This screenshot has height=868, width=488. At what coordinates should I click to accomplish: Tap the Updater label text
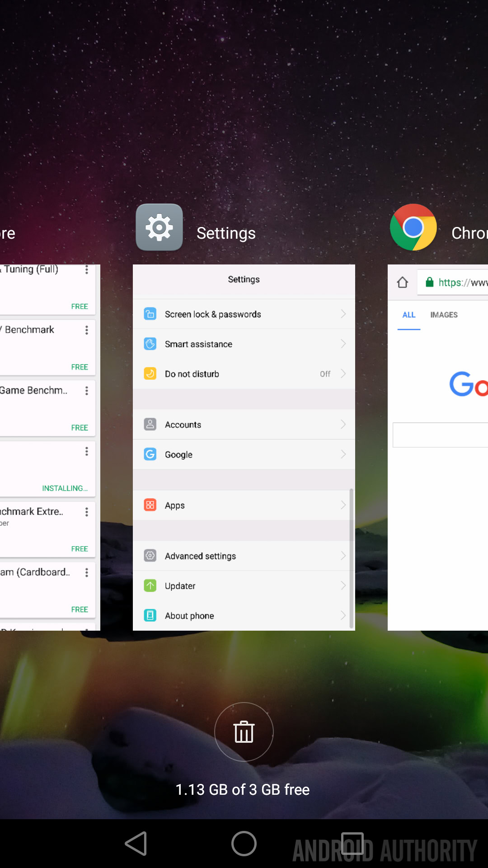coord(180,586)
